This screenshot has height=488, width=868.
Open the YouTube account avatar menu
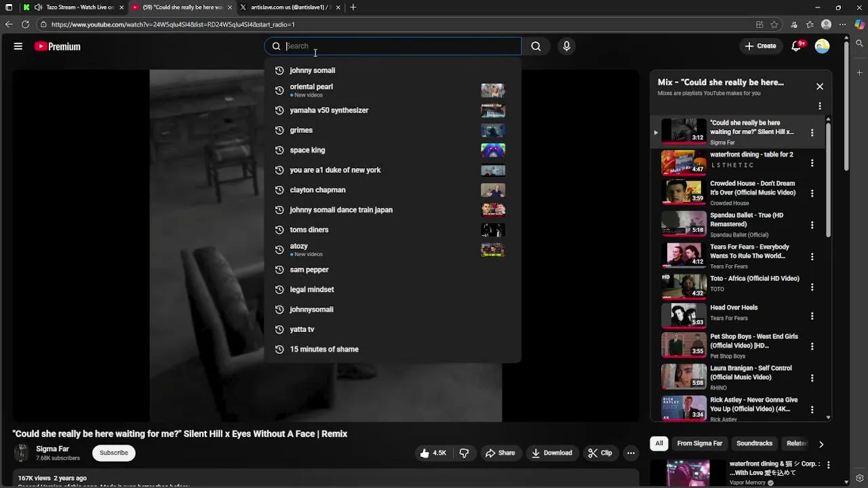point(822,46)
